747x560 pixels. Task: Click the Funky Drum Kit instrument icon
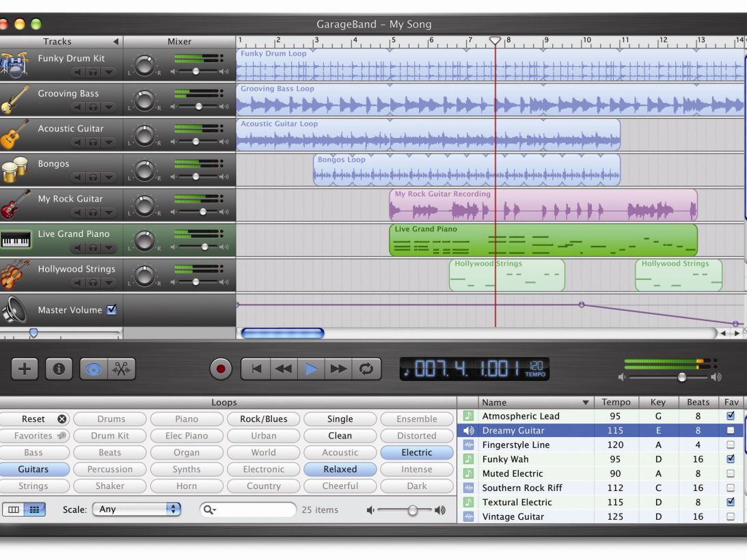[14, 66]
